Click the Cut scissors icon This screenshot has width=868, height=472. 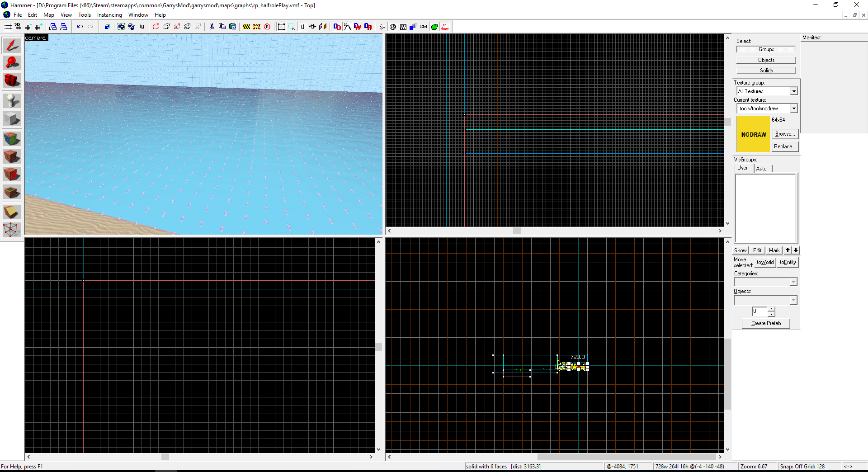click(x=212, y=27)
